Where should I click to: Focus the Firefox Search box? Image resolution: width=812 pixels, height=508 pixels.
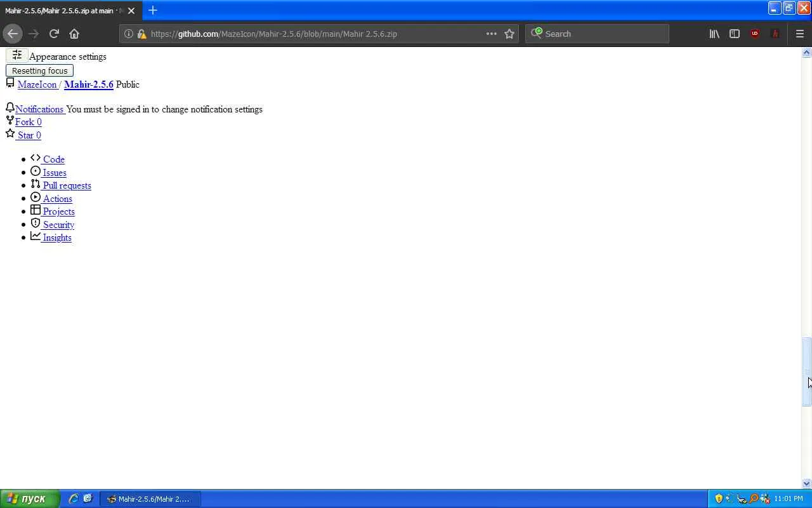tap(597, 34)
